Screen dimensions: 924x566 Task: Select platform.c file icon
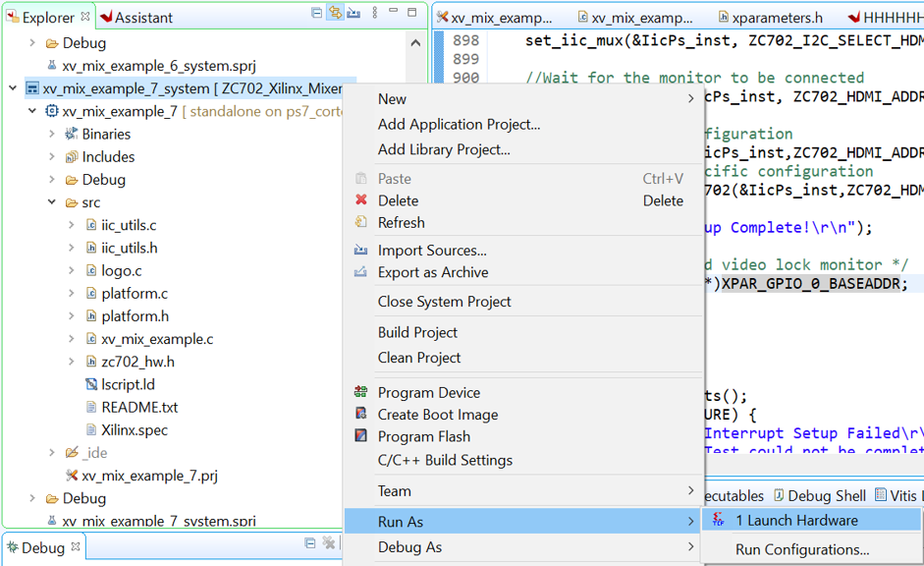[91, 294]
